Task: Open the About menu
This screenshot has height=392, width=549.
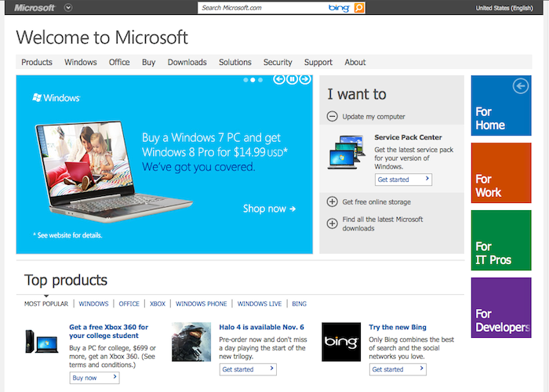Action: [x=355, y=62]
